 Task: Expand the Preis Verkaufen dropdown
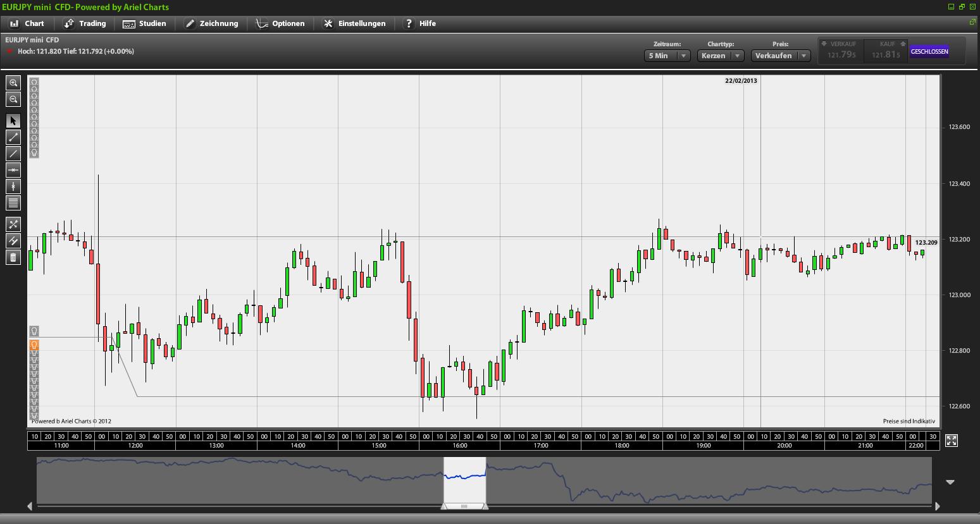(781, 56)
